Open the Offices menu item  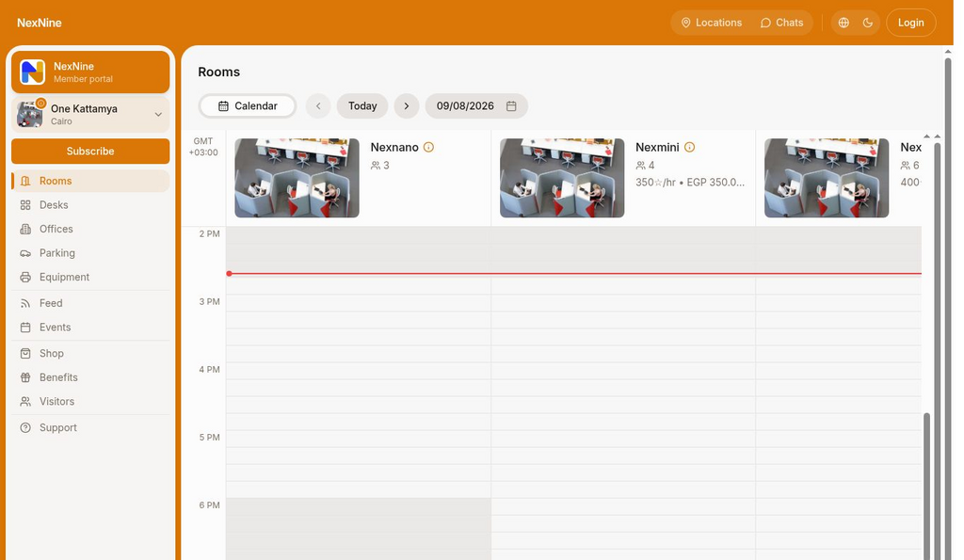pos(90,229)
